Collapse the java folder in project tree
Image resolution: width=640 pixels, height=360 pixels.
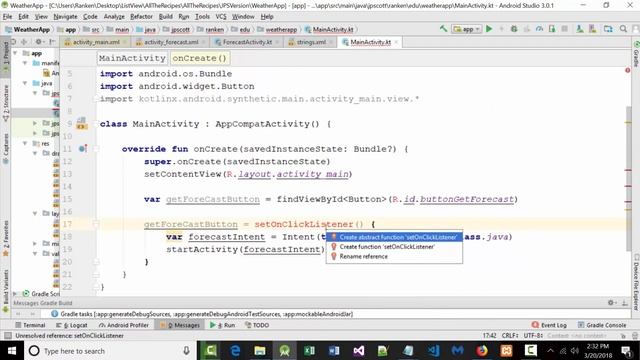25,83
